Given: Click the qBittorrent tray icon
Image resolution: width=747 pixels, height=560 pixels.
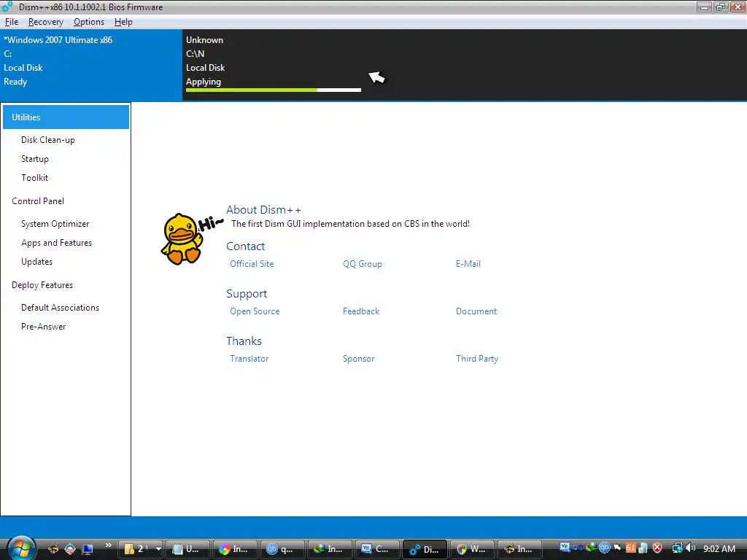Looking at the screenshot, I should coord(605,548).
